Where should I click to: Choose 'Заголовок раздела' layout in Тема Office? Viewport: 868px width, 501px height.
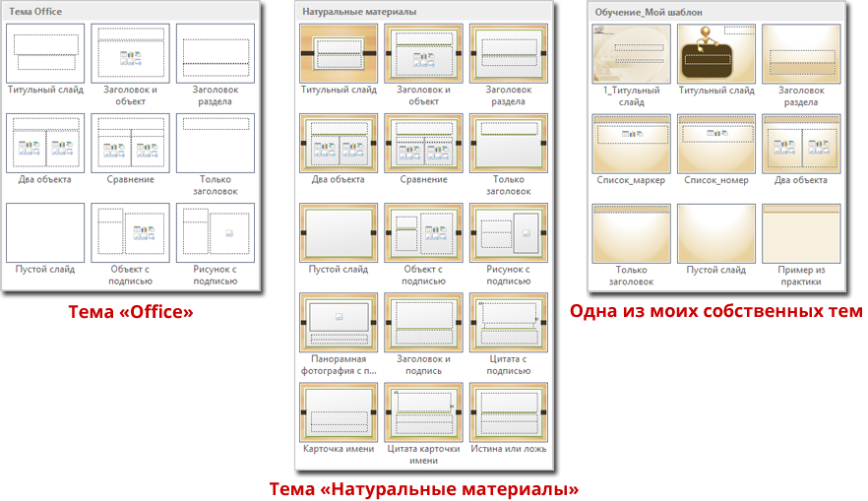click(x=216, y=54)
